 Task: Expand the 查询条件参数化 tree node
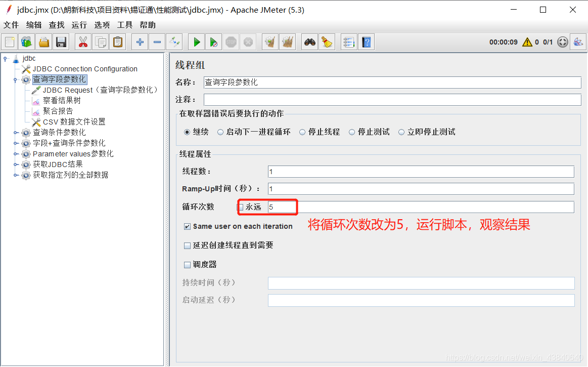pyautogui.click(x=15, y=133)
